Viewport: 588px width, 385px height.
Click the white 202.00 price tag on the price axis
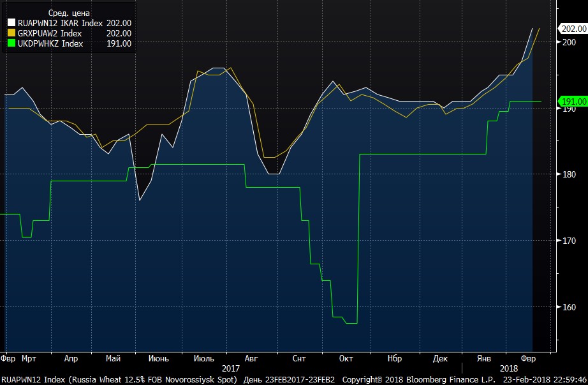(573, 29)
